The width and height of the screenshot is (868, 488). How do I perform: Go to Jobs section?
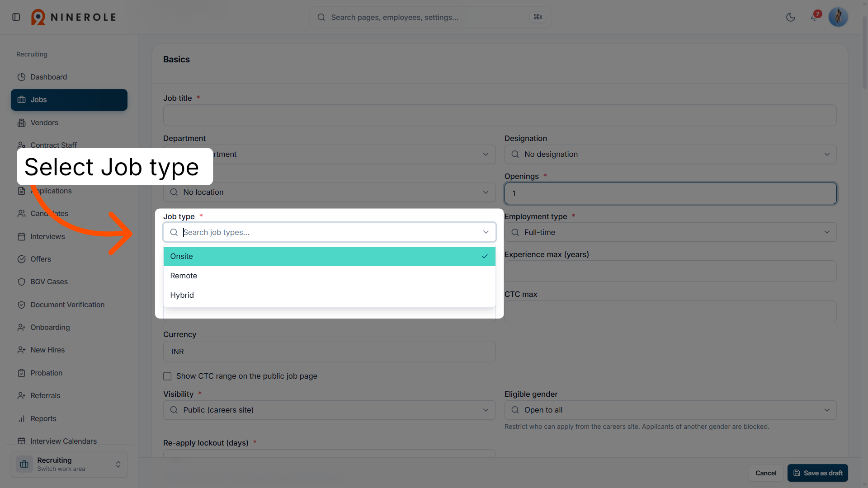tap(69, 100)
